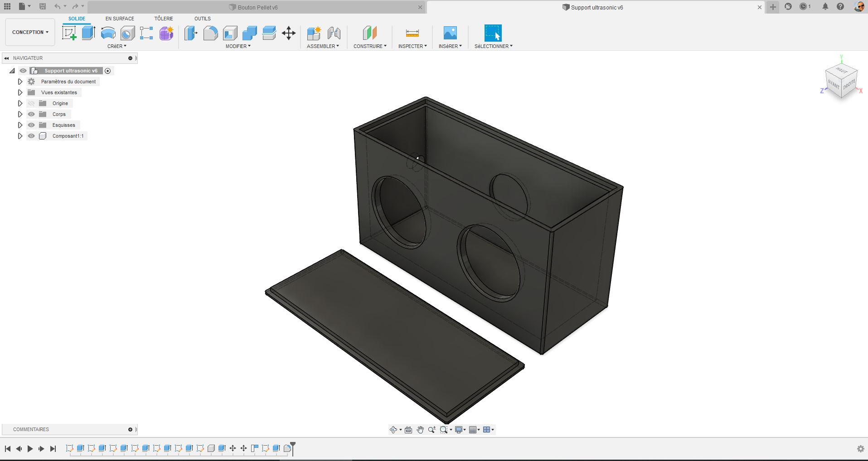Open the Construire menu
868x461 pixels.
[370, 46]
